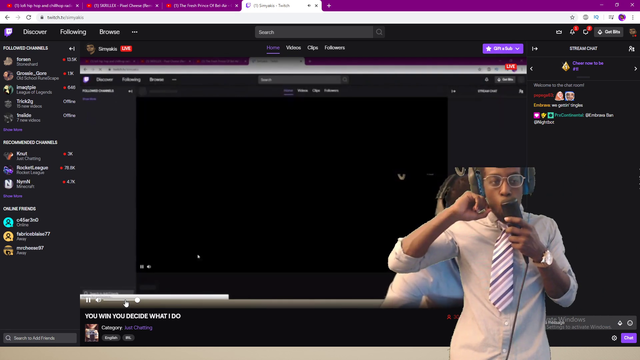Select friend fabriceblaise77
The width and height of the screenshot is (640, 360).
(x=40, y=236)
